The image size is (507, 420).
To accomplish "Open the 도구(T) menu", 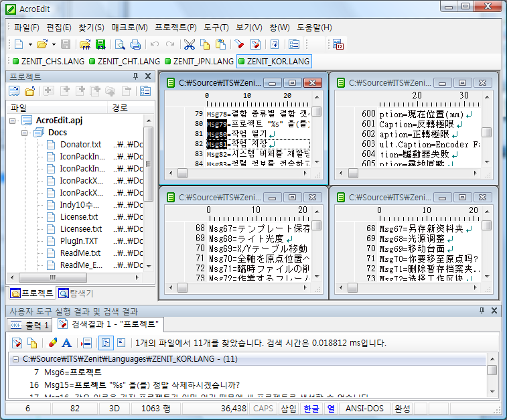I will (x=216, y=28).
